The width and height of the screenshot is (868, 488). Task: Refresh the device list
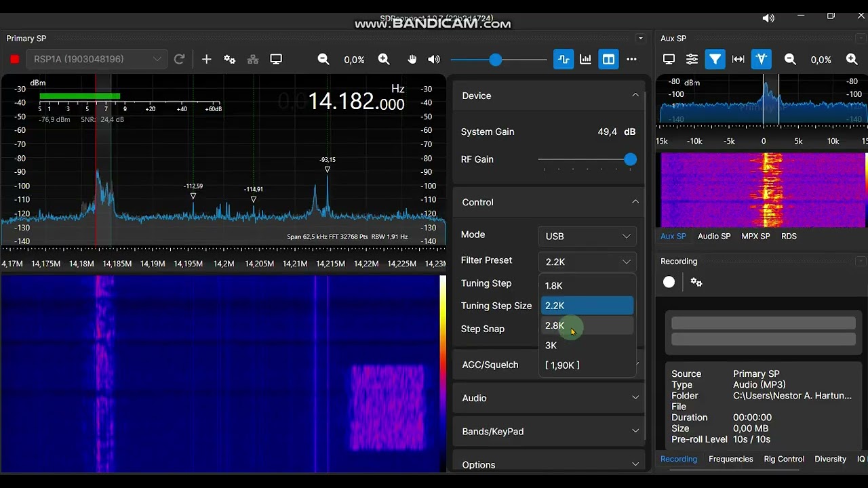179,60
